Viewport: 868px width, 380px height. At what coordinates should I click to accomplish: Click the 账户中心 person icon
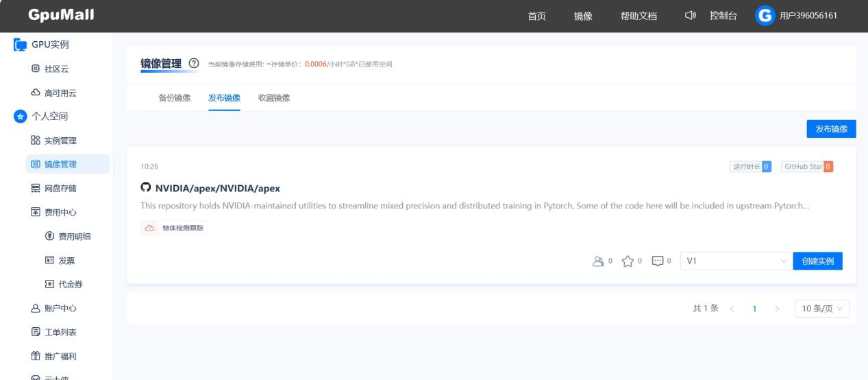pyautogui.click(x=36, y=309)
